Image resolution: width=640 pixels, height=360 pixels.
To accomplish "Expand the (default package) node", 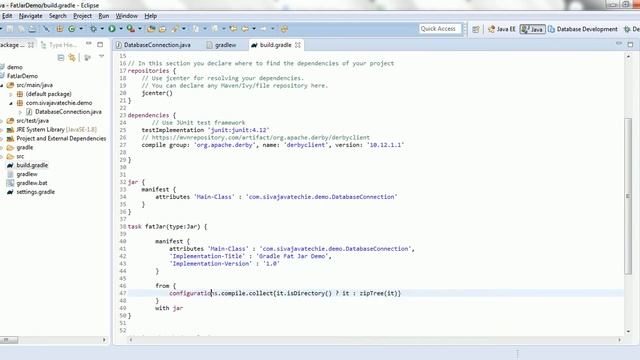I will 11,94.
